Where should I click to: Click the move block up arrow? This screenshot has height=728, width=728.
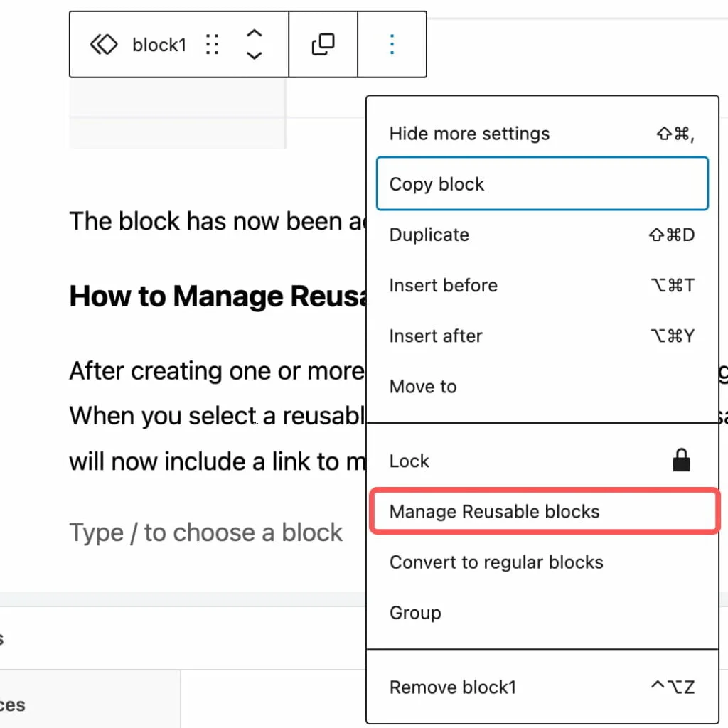pyautogui.click(x=254, y=34)
